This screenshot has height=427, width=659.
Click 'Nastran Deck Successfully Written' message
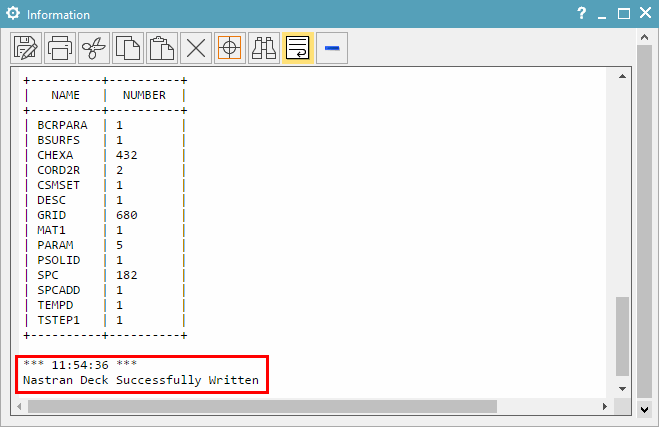pos(141,380)
